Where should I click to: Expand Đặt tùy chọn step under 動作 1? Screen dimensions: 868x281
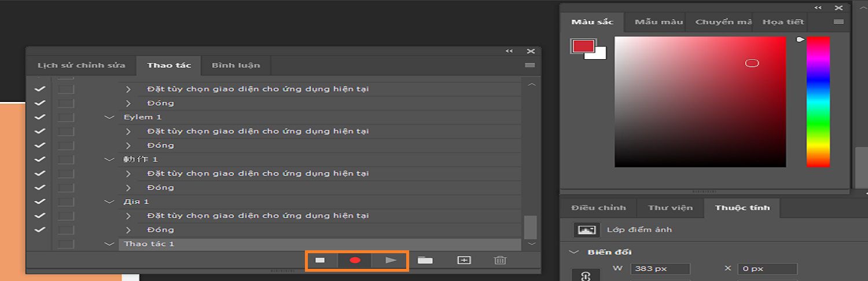128,173
